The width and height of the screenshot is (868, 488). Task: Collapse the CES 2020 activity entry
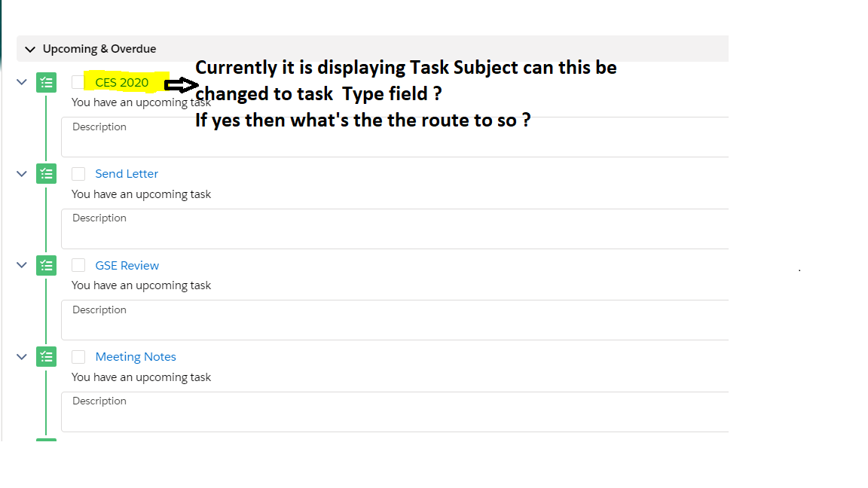21,82
